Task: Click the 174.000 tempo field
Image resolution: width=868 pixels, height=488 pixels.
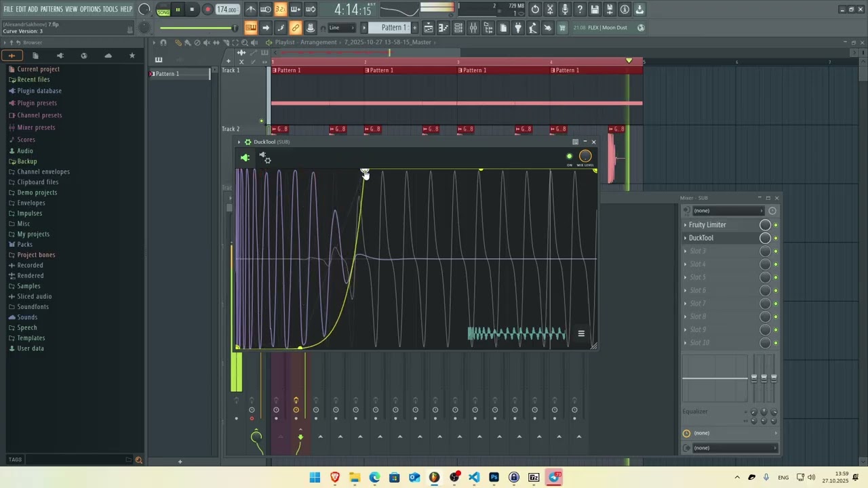Action: [227, 10]
